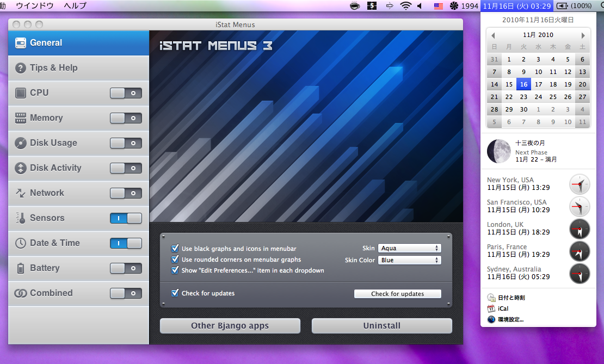The width and height of the screenshot is (604, 364).
Task: Click the Uninstall button
Action: (381, 326)
